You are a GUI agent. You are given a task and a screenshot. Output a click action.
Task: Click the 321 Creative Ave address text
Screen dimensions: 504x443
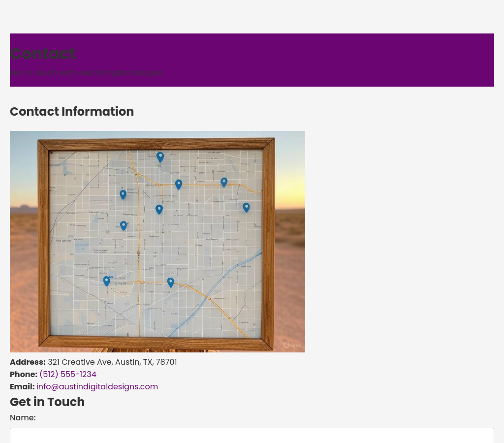pyautogui.click(x=112, y=362)
